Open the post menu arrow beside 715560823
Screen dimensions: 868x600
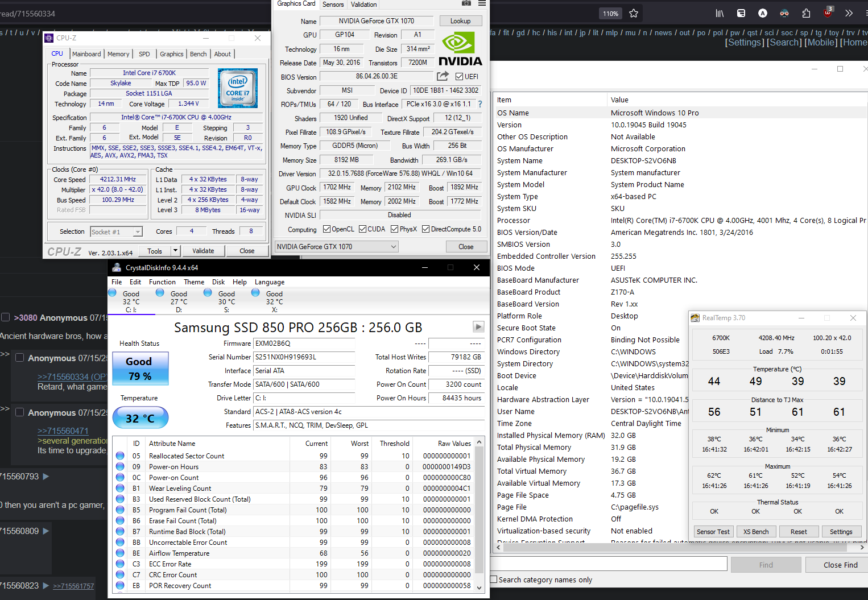(x=46, y=585)
